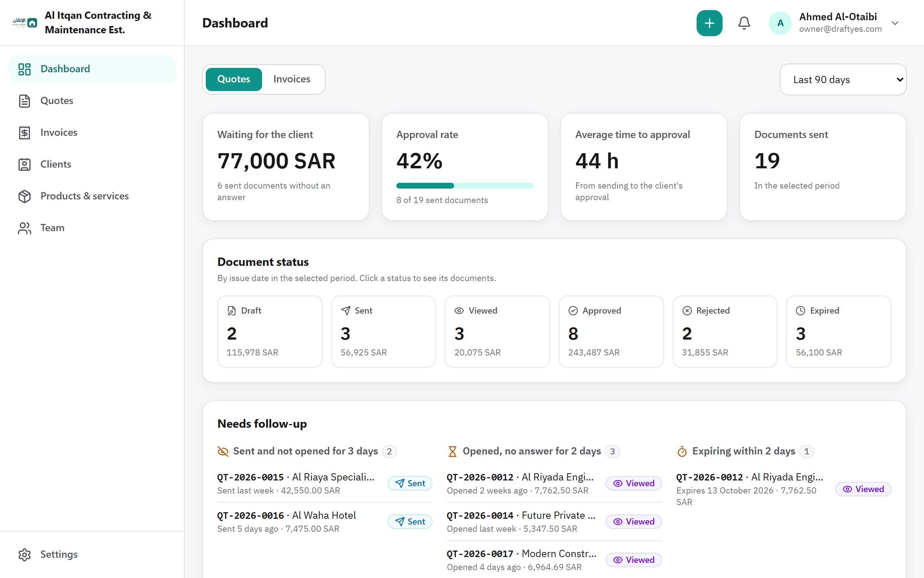Click Sent badge on QT-2026-0016

[x=410, y=521]
